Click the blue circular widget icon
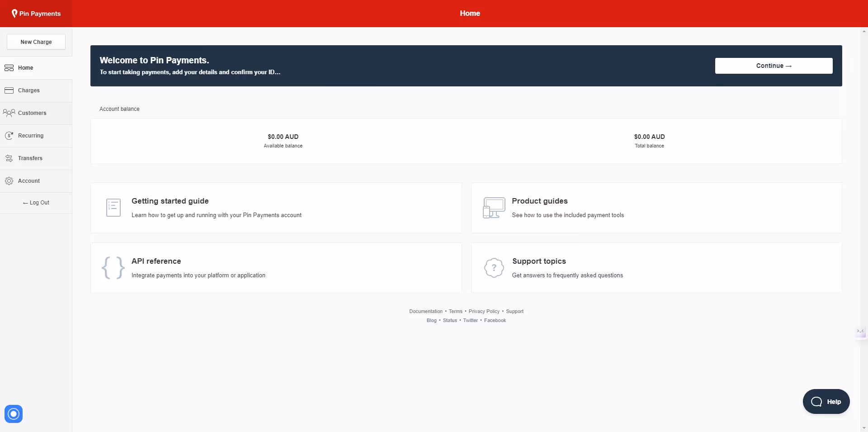The height and width of the screenshot is (432, 868). tap(14, 414)
